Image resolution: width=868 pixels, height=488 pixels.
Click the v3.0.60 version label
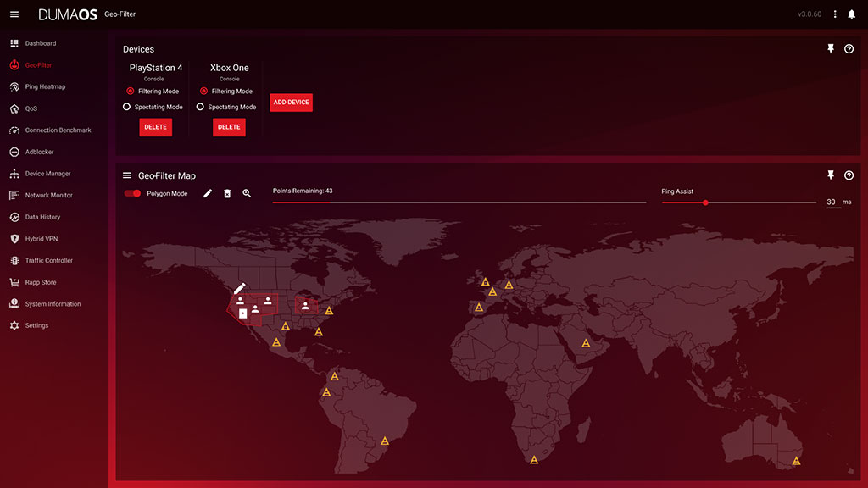point(810,14)
